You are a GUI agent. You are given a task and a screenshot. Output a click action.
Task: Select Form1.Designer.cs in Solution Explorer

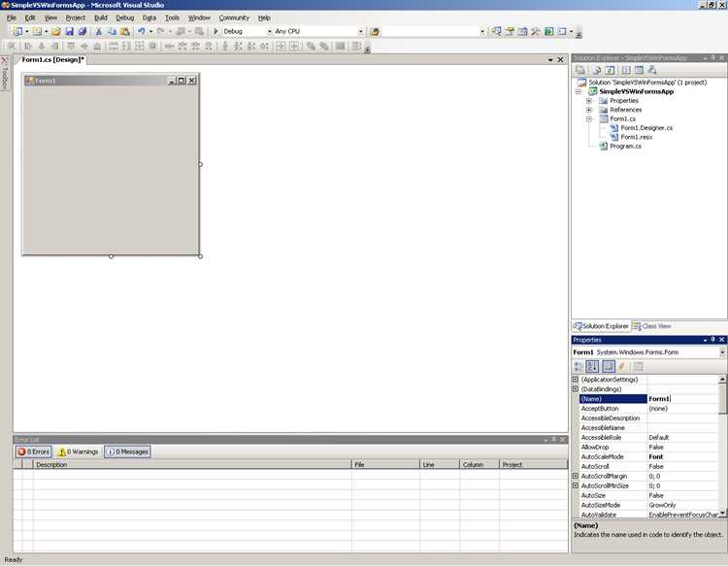click(x=646, y=128)
